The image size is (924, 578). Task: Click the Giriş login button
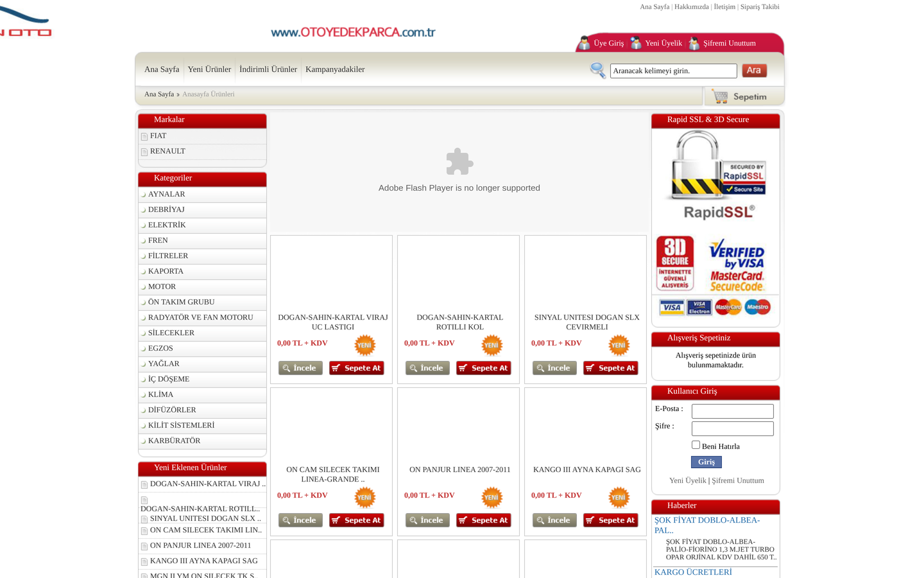point(706,462)
